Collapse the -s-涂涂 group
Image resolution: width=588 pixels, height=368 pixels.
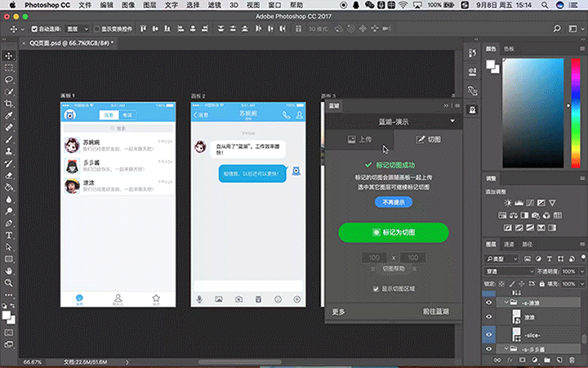pyautogui.click(x=506, y=303)
